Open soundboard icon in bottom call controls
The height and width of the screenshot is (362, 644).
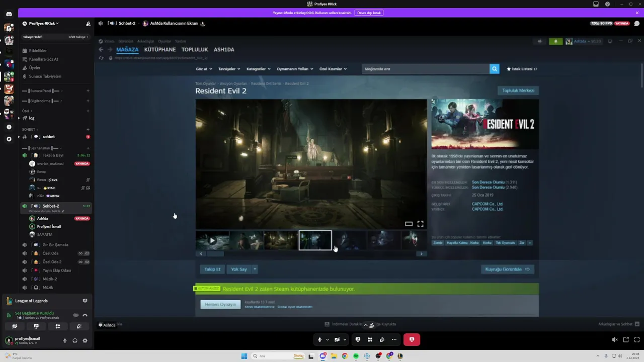coord(382,339)
